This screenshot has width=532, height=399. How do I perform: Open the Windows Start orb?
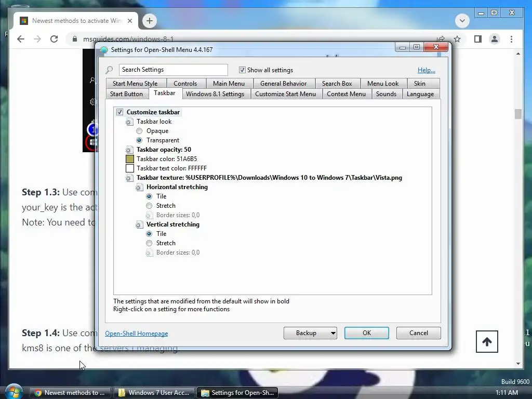[x=14, y=392]
